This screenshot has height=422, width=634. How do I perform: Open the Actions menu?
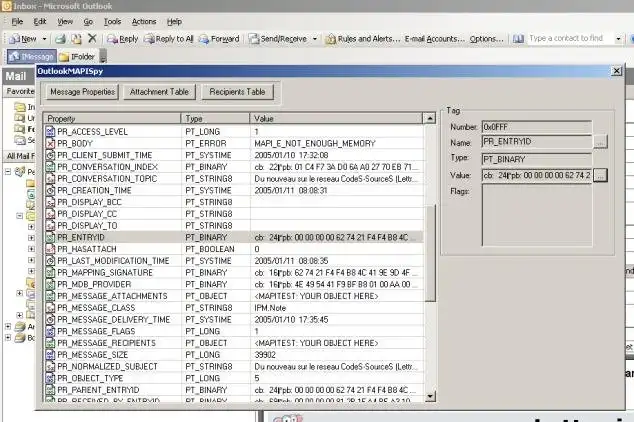144,21
